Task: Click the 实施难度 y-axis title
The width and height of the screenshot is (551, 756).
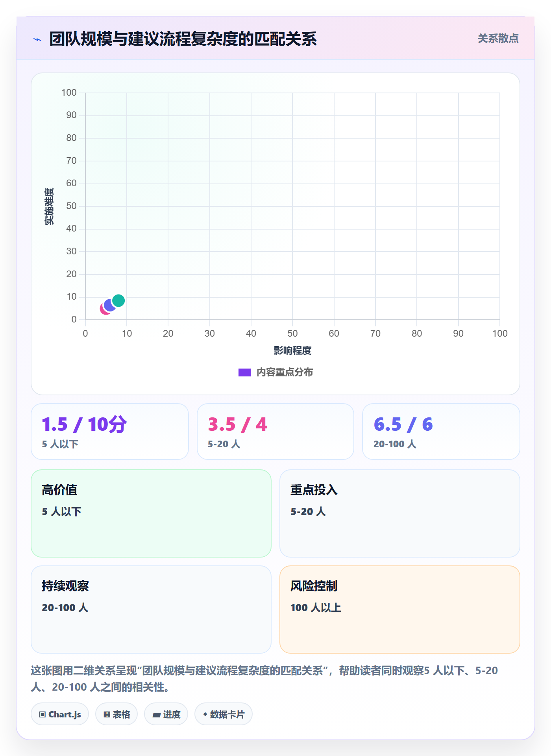Action: 49,206
